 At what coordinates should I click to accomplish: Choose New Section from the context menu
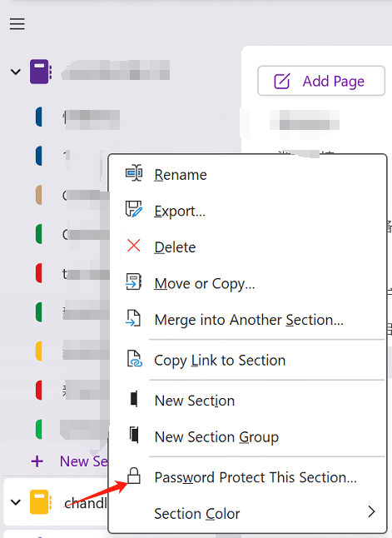[x=247, y=401]
